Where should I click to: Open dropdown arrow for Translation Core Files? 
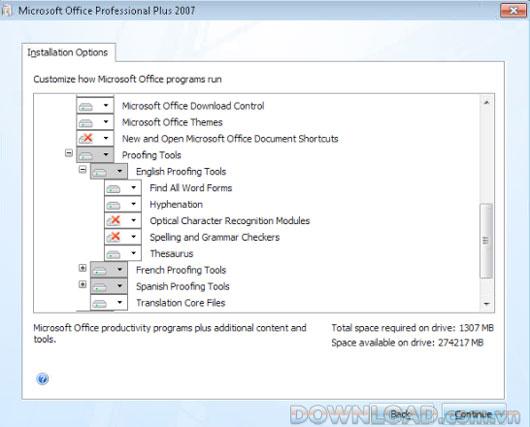(x=120, y=302)
